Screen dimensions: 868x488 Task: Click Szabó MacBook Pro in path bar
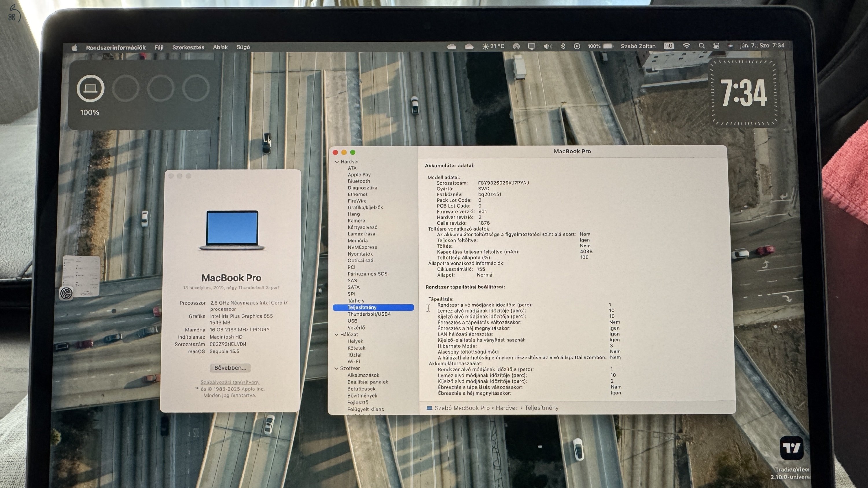click(x=461, y=408)
